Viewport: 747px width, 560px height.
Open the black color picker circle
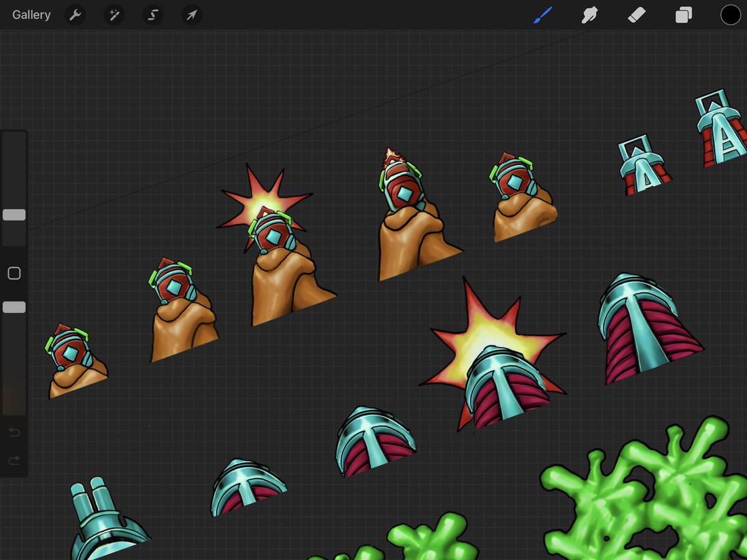(731, 15)
